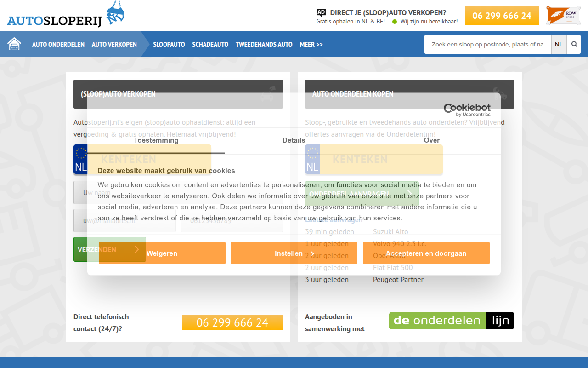This screenshot has width=588, height=368.
Task: Open the home garage icon
Action: 14,44
